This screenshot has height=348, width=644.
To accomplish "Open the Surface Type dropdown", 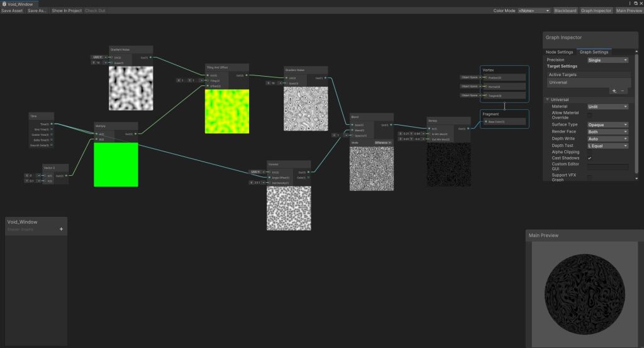I will 608,124.
